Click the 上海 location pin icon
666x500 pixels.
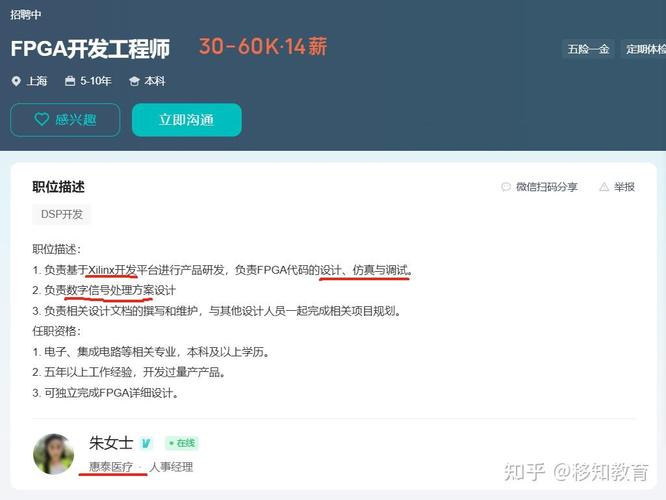[16, 81]
